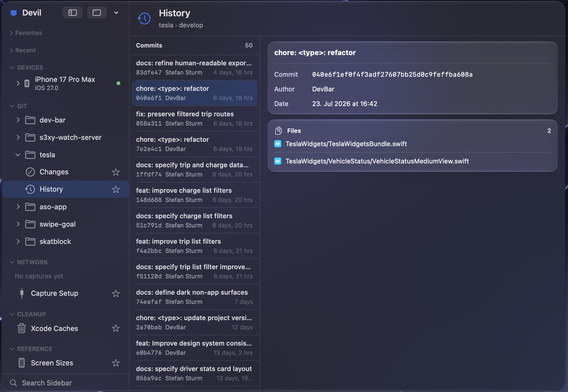Click the iPhone device icon
Viewport: 568px width, 392px height.
tap(27, 83)
